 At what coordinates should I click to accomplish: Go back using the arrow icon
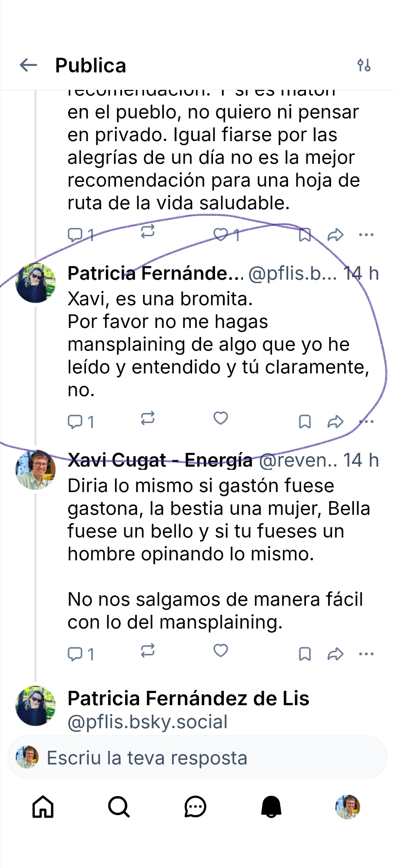point(29,66)
